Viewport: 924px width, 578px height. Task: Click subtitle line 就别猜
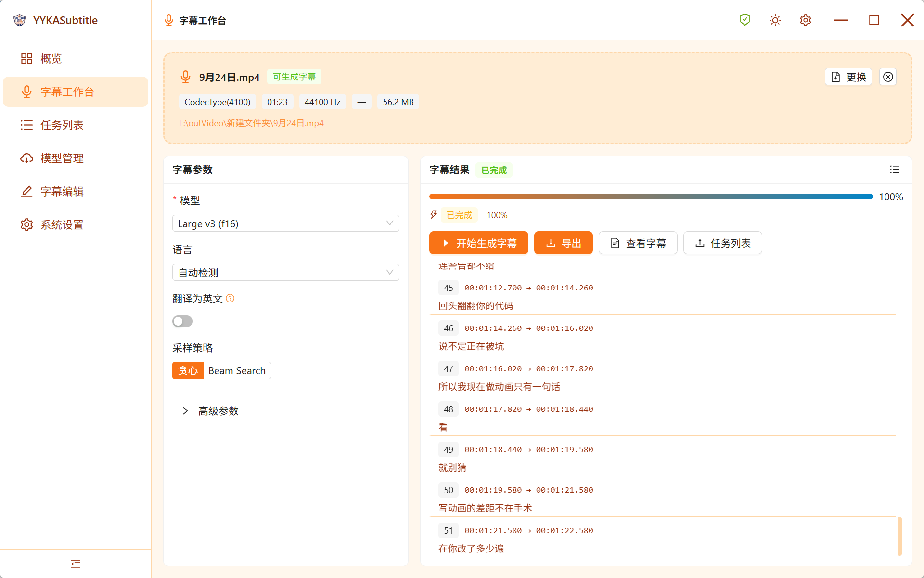click(452, 468)
